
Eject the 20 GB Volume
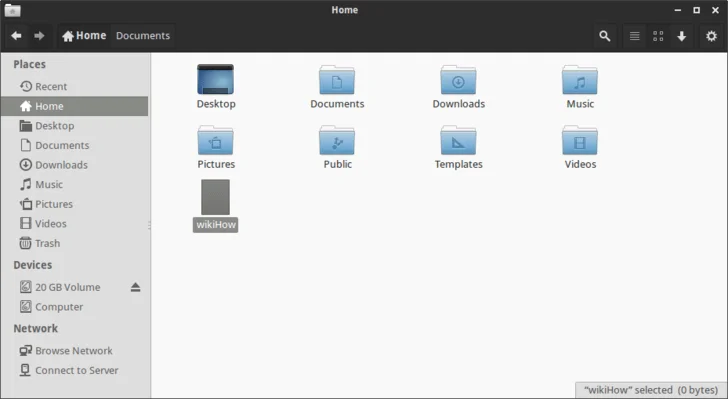135,287
